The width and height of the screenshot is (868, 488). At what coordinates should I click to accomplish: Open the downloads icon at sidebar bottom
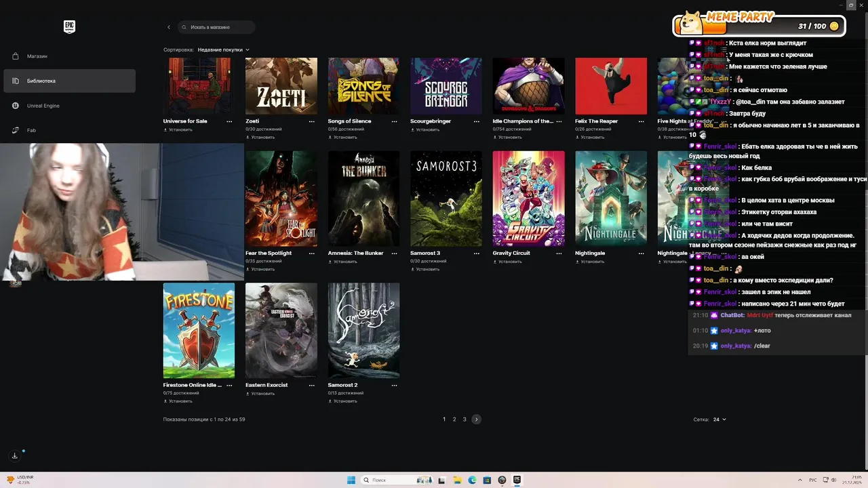coord(14,455)
